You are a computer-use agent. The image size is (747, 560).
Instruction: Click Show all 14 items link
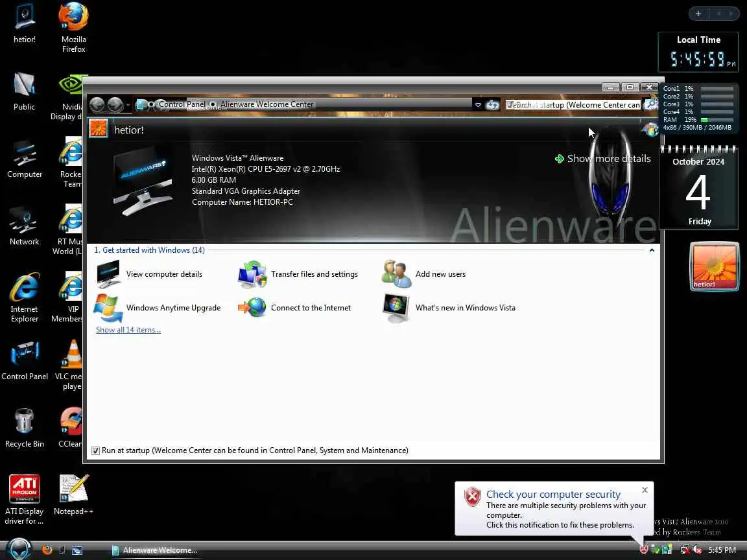click(x=128, y=330)
